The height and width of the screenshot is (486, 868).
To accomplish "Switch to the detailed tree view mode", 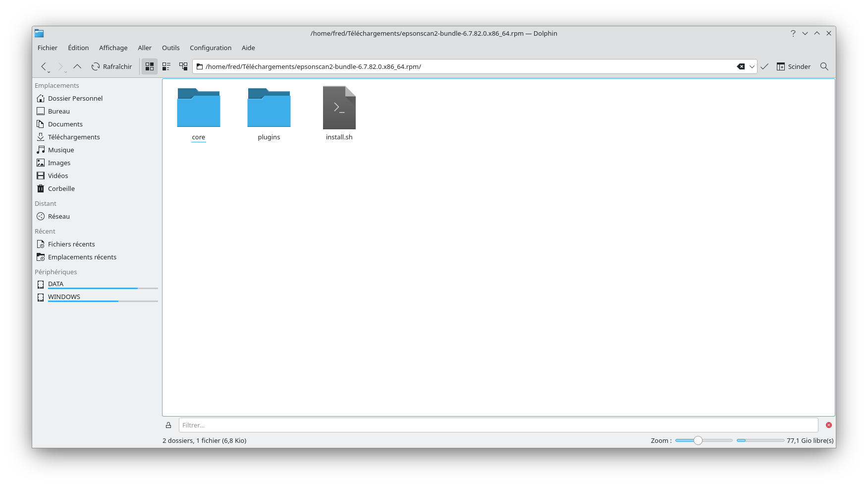I will pos(183,66).
